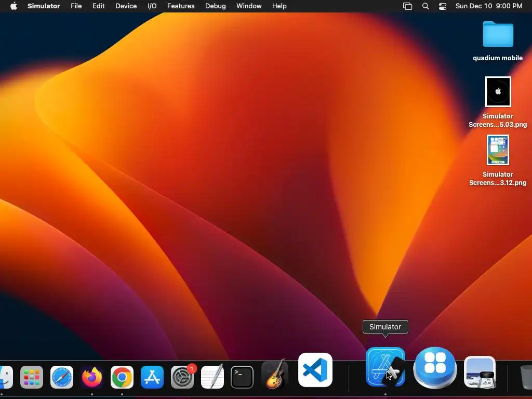Open the I/O menu

[152, 6]
